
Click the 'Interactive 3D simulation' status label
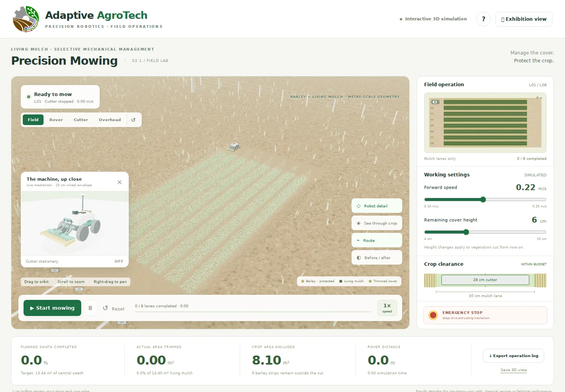coord(433,19)
